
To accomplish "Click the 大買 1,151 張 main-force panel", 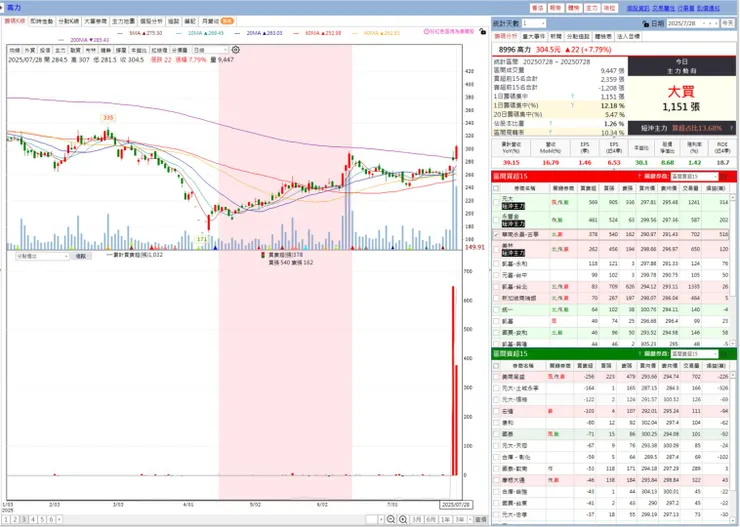I will [681, 99].
